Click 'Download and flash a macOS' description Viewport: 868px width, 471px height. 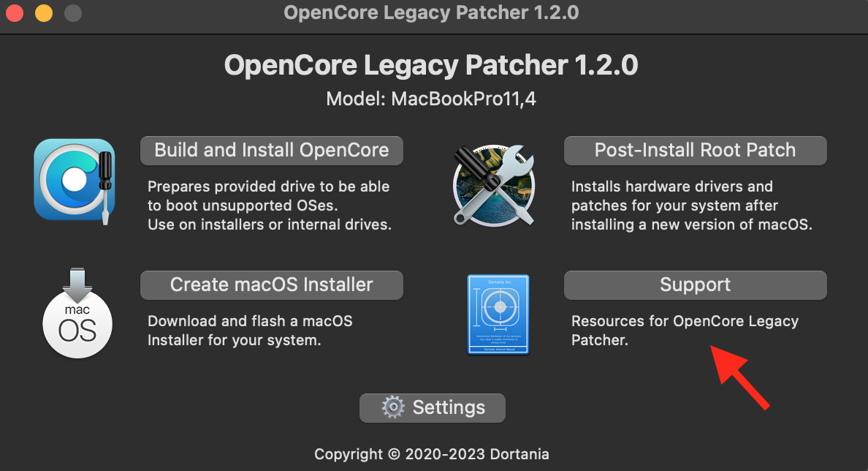(250, 321)
